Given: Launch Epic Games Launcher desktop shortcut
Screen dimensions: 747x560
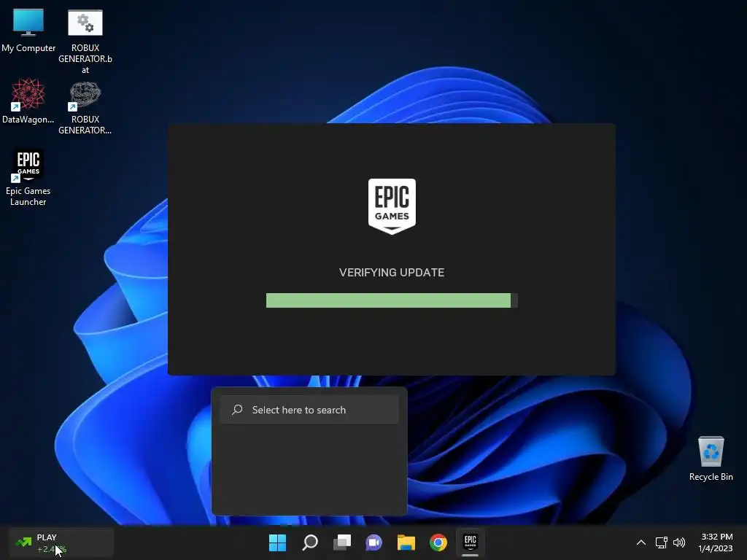Looking at the screenshot, I should [x=28, y=177].
